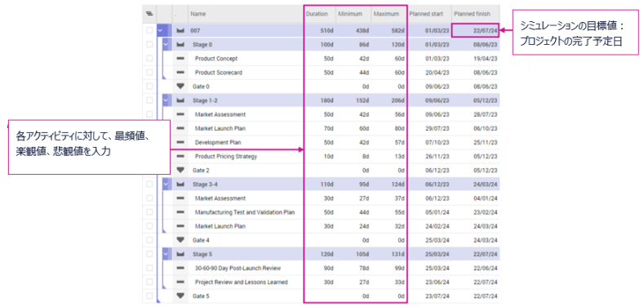Check the box for Gate 0
644x307 pixels.
149,87
